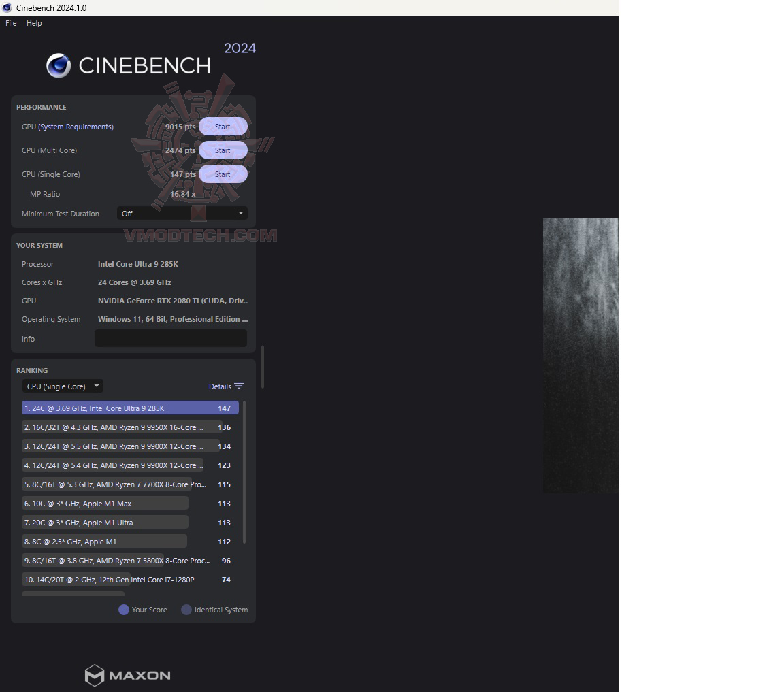
Task: Click the NVIDIA GeForce RTX 2080 Ti value
Action: pyautogui.click(x=172, y=301)
